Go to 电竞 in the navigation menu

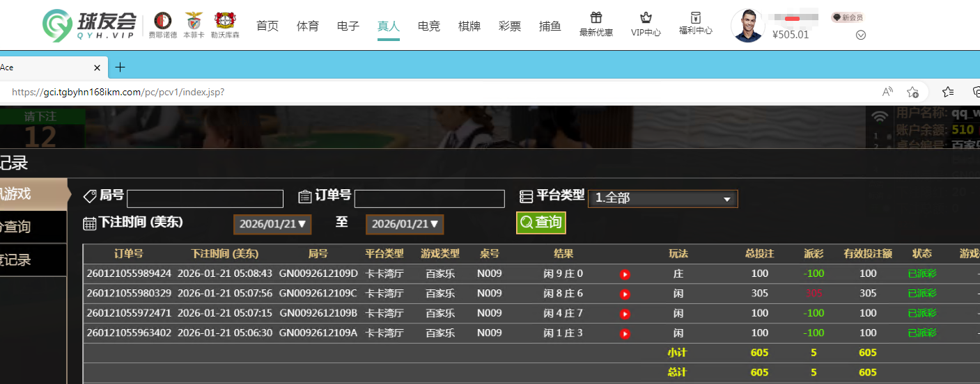tap(428, 26)
